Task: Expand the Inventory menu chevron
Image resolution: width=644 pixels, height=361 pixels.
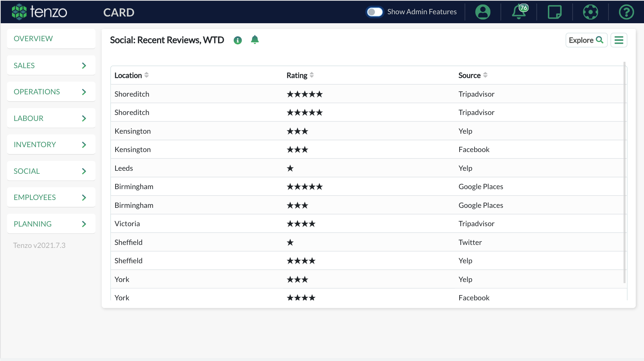Action: point(84,145)
